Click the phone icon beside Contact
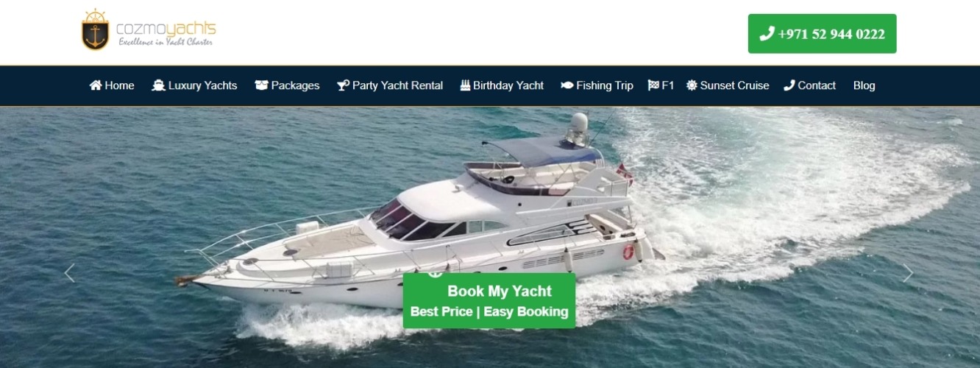 pyautogui.click(x=789, y=85)
